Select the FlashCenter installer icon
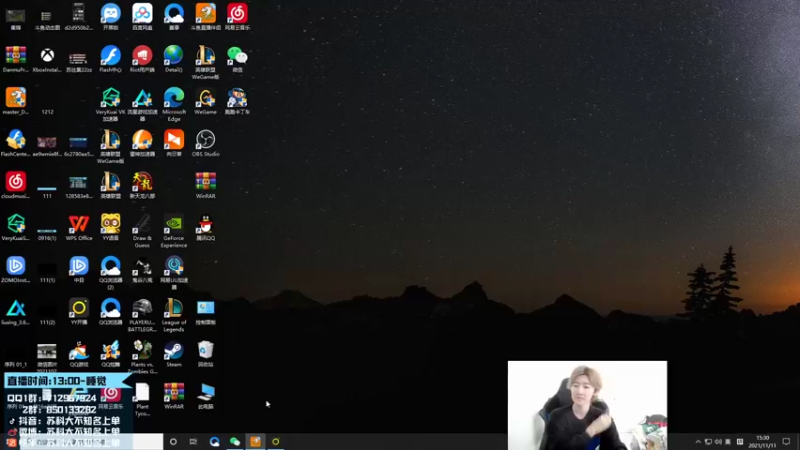 point(16,143)
